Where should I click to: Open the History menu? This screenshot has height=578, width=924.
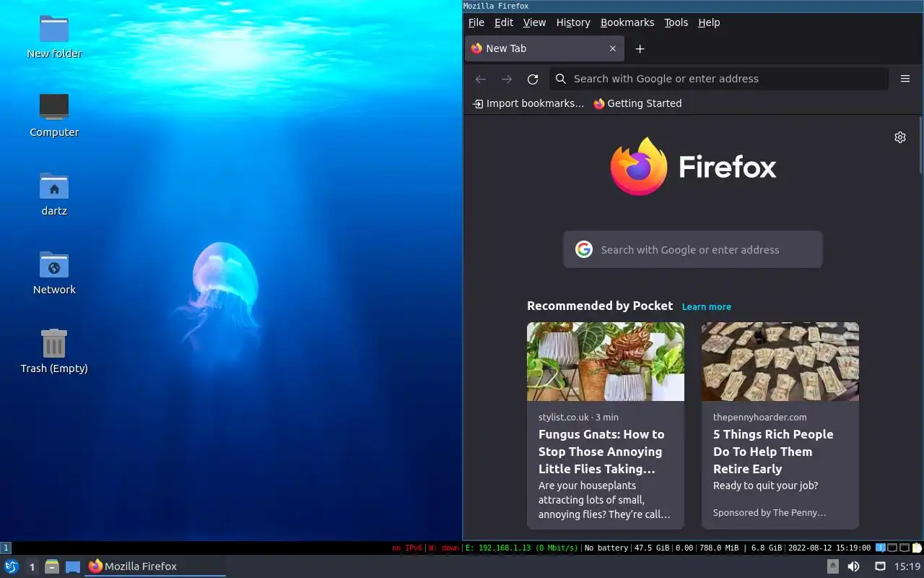tap(573, 22)
